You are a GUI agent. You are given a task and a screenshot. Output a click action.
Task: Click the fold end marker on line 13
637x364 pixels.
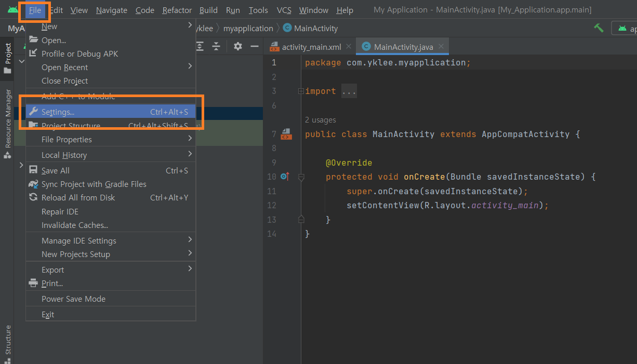click(x=301, y=219)
